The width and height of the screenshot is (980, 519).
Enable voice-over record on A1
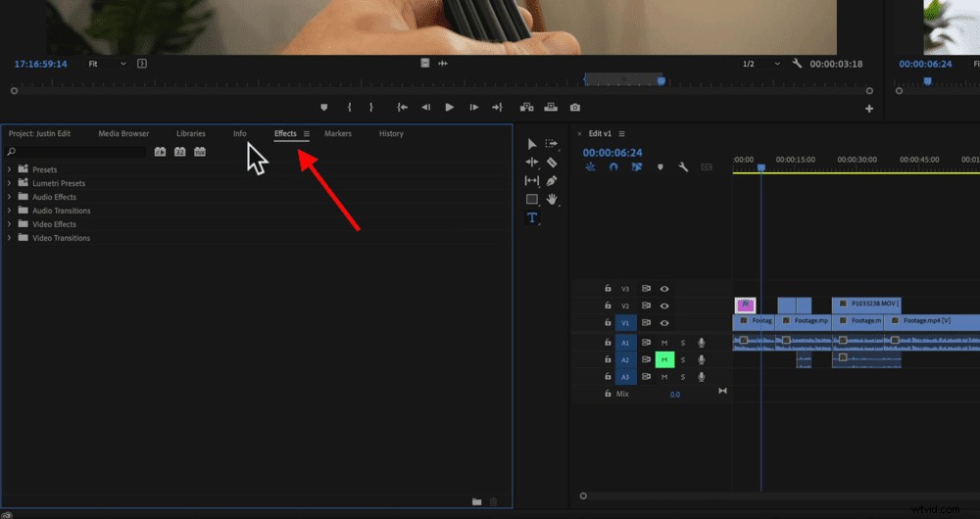tap(702, 343)
